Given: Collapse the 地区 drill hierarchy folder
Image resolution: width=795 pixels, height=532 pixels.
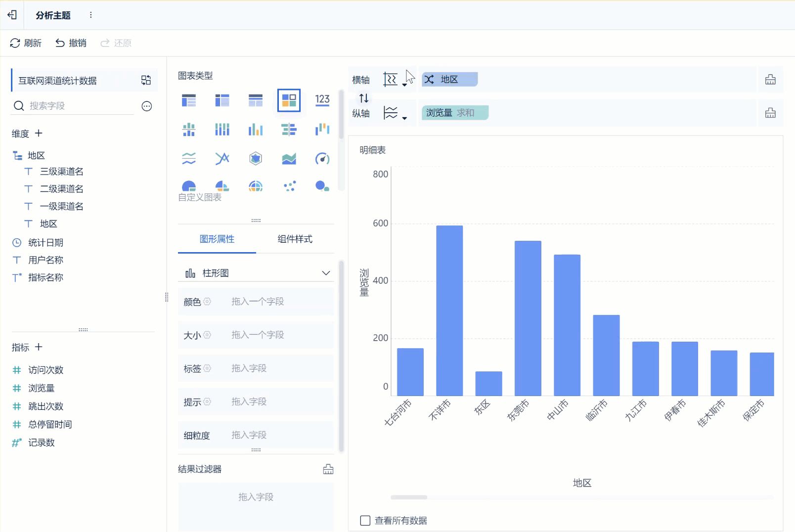Looking at the screenshot, I should point(17,156).
